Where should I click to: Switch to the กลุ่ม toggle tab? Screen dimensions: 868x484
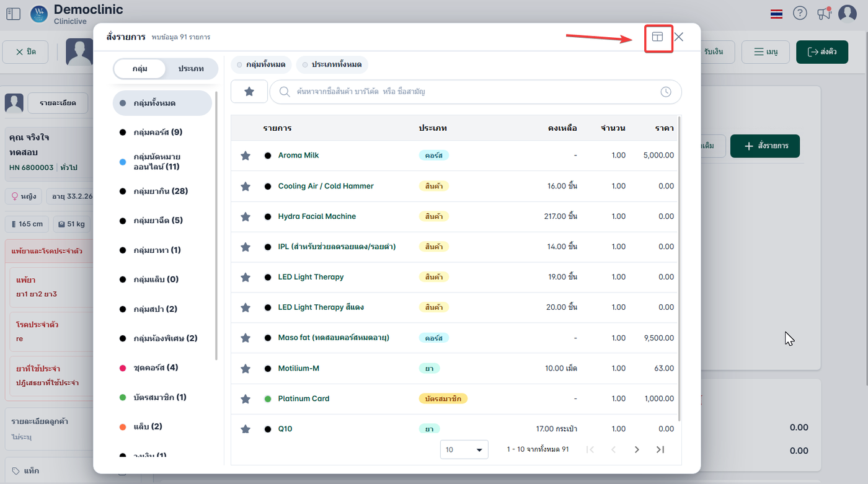(x=139, y=69)
